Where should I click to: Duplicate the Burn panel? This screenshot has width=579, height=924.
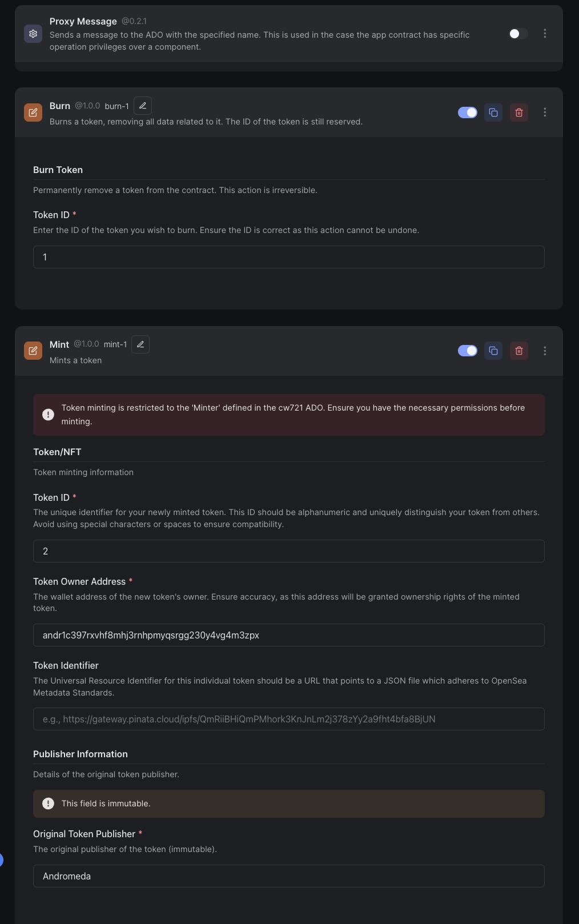tap(493, 113)
